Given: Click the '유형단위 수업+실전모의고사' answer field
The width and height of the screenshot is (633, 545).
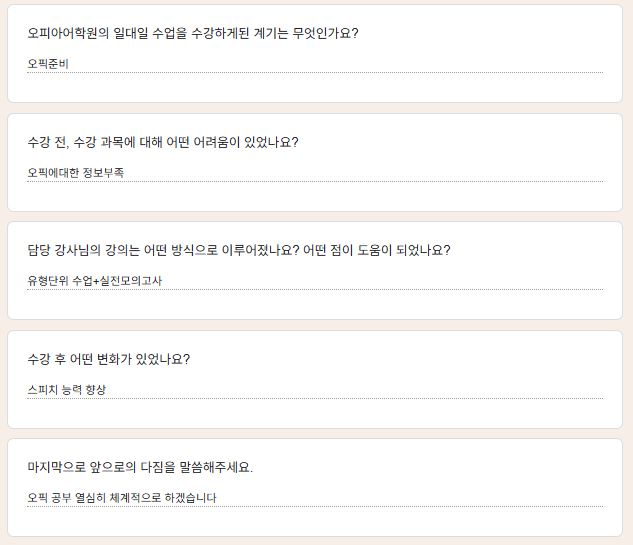Looking at the screenshot, I should (95, 281).
